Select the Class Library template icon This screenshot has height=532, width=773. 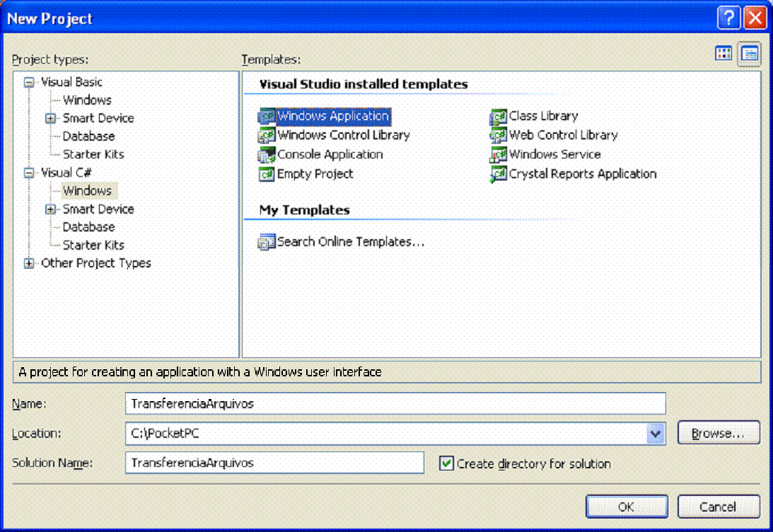[x=499, y=116]
